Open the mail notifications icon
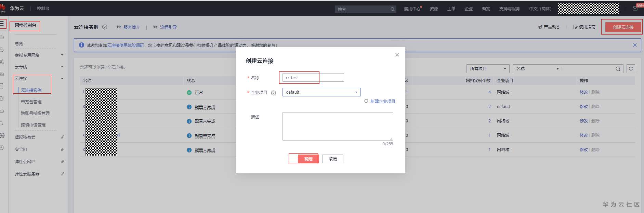 pos(635,9)
